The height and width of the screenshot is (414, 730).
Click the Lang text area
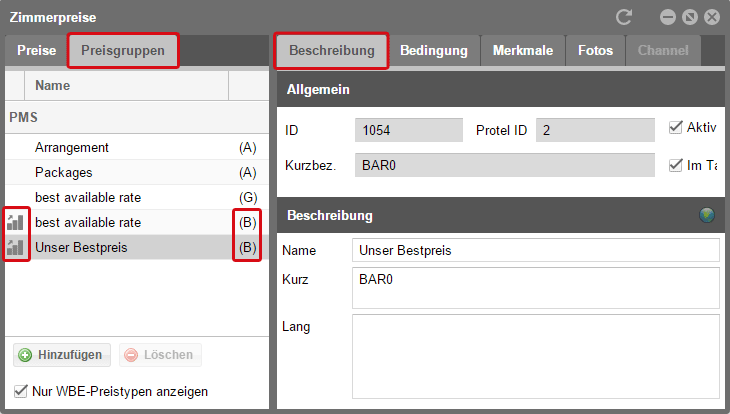[x=535, y=356]
